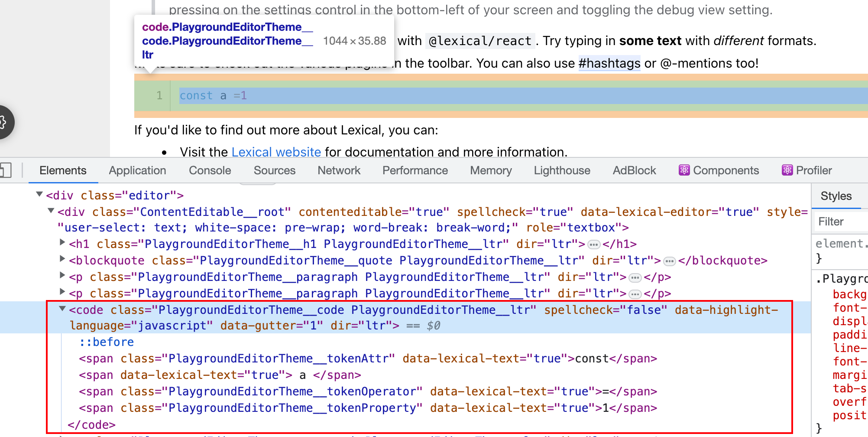Click the ellipsis in the second paragraph node
Viewport: 868px width, 437px height.
tap(635, 294)
